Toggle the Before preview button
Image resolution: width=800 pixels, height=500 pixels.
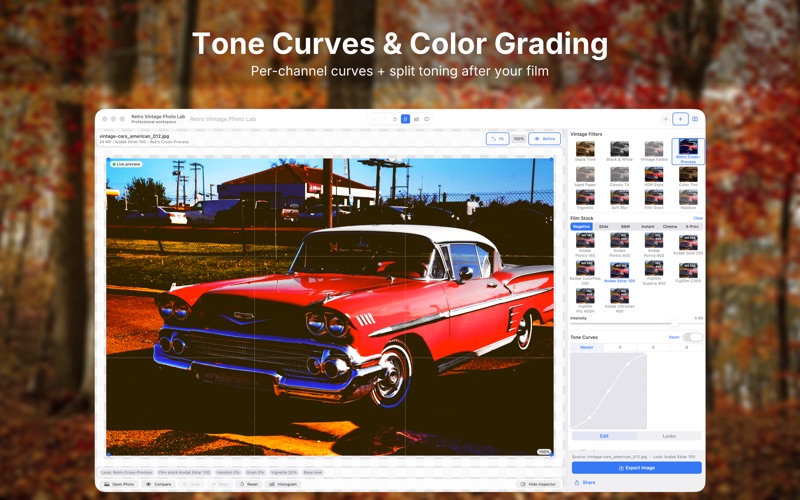tap(544, 139)
